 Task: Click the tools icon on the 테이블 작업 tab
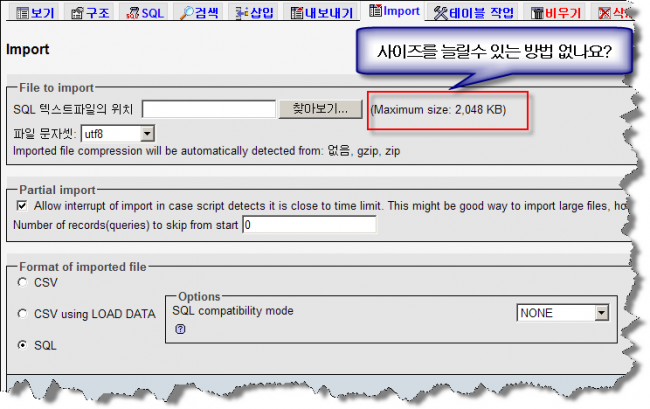[x=440, y=13]
